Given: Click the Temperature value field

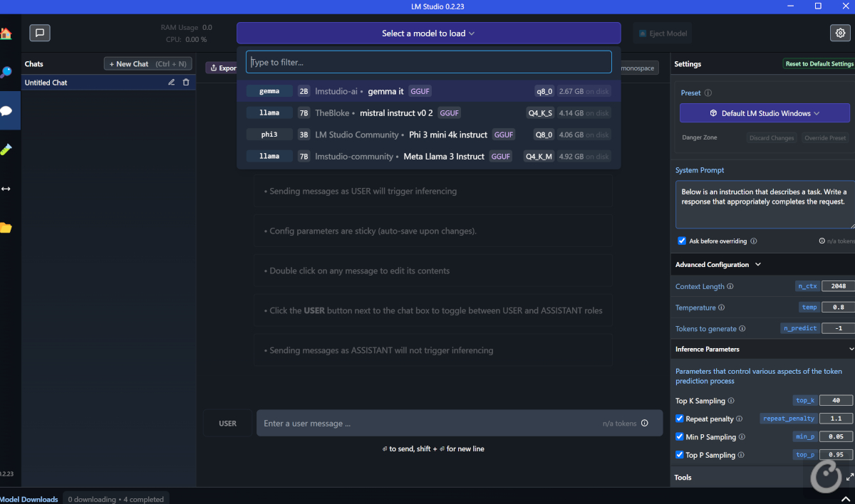Looking at the screenshot, I should [x=838, y=308].
